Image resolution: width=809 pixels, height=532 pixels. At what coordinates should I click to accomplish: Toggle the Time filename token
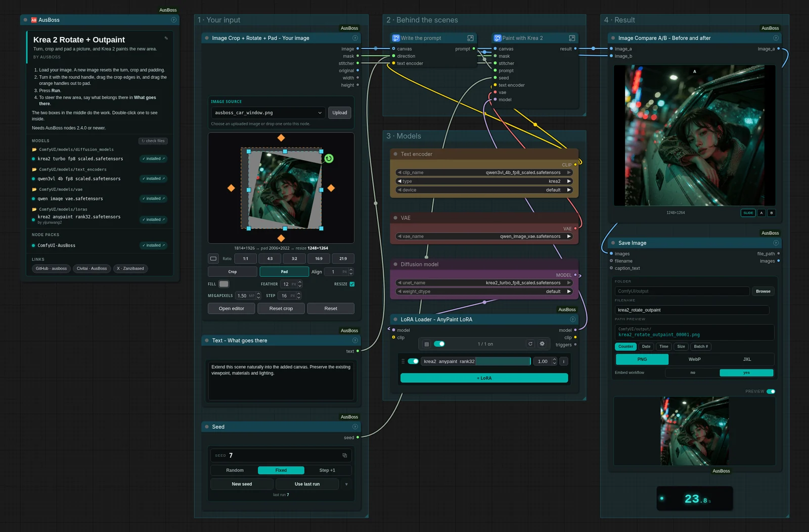pos(664,347)
